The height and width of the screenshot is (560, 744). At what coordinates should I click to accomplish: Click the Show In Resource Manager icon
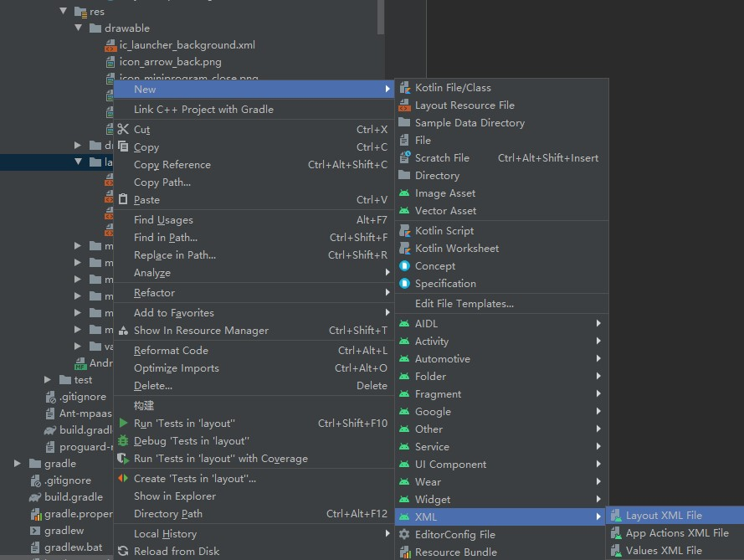(123, 331)
